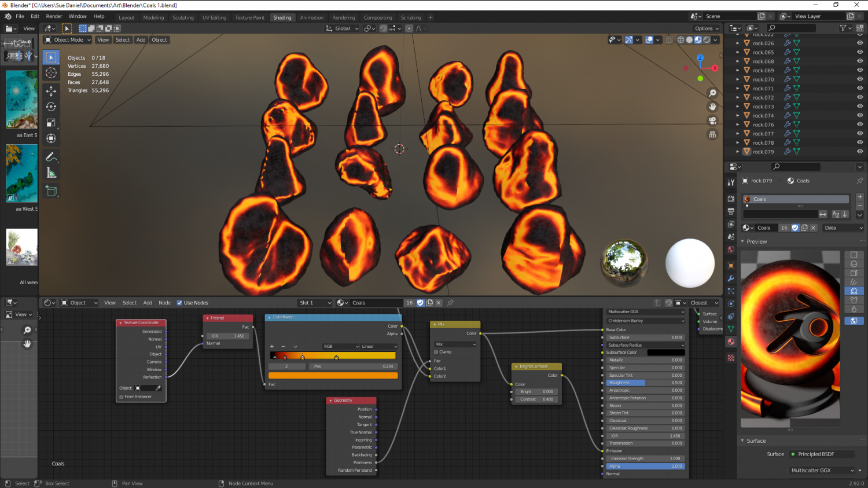The width and height of the screenshot is (868, 488).
Task: Click node editor zoom magnifier icon
Action: (x=27, y=330)
